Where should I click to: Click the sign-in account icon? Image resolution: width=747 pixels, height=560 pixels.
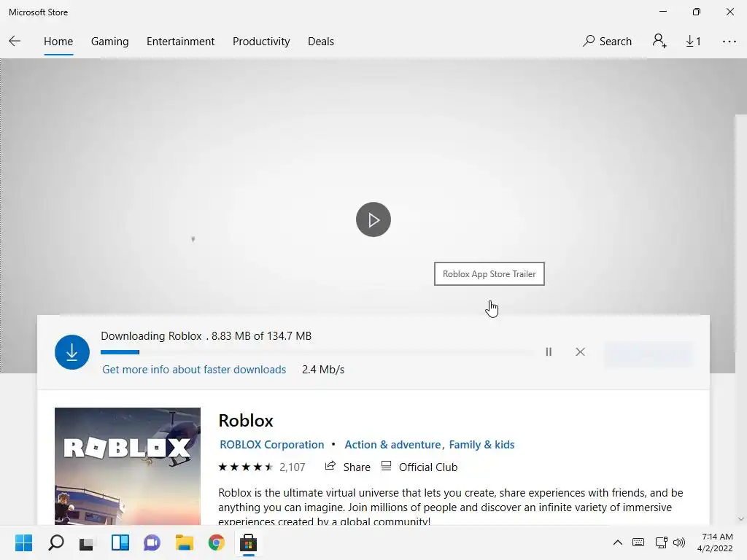tap(659, 41)
